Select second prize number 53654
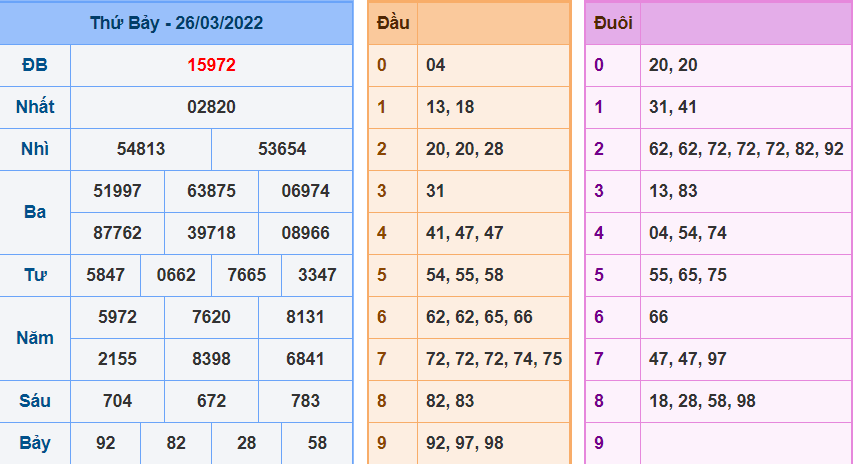 pos(282,149)
